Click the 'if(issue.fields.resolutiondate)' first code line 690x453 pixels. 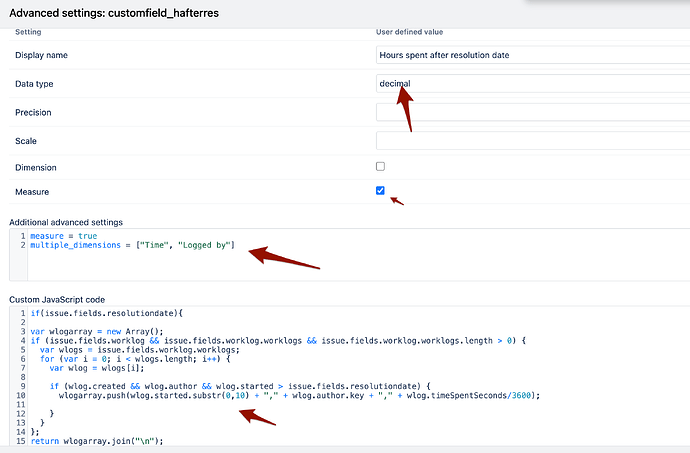[106, 313]
